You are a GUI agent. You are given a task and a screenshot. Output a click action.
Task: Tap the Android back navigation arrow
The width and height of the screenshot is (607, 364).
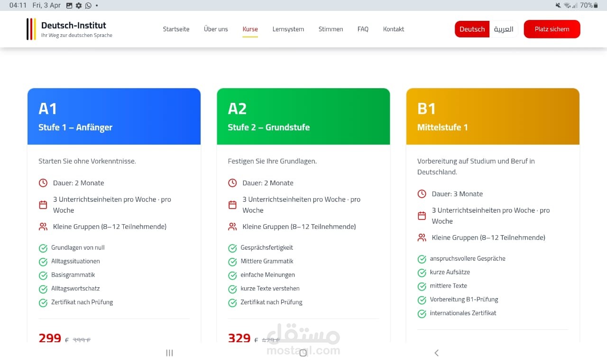436,353
